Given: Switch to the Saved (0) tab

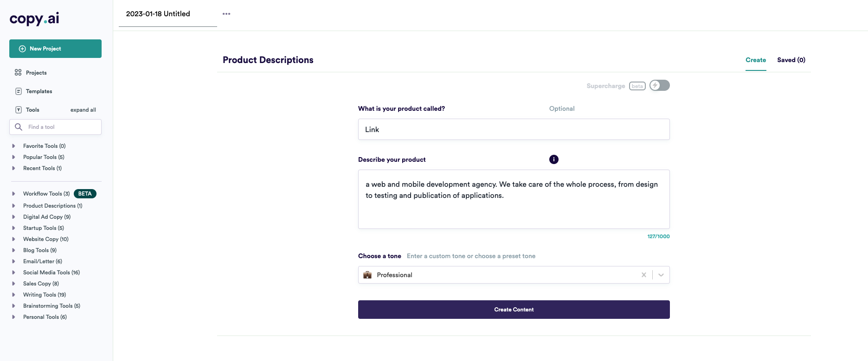Looking at the screenshot, I should pyautogui.click(x=791, y=60).
